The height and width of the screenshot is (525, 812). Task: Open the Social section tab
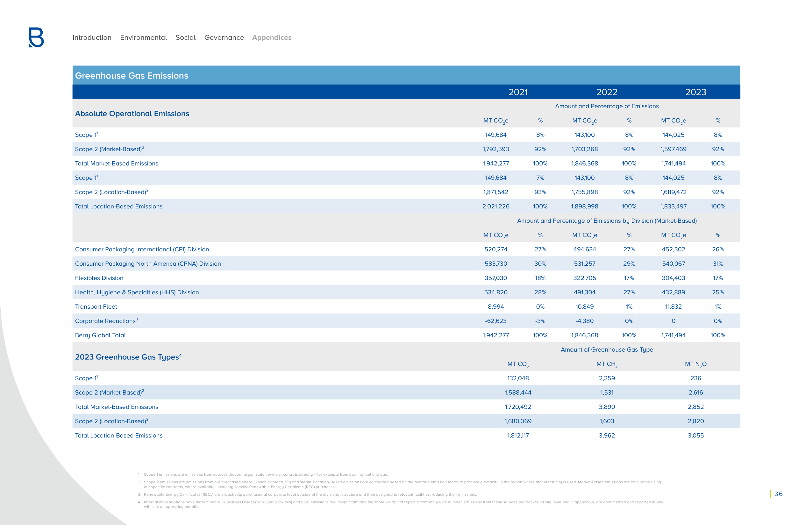[186, 38]
